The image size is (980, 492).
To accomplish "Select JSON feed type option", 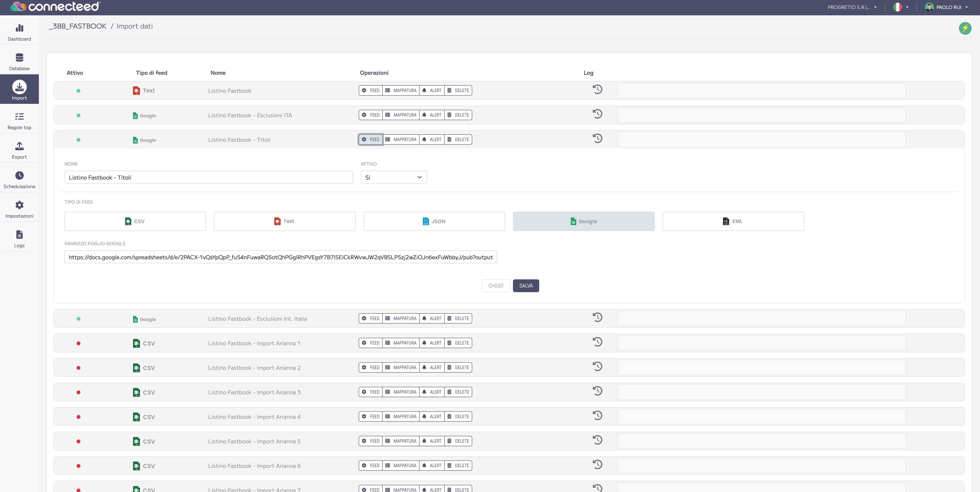I will (434, 221).
